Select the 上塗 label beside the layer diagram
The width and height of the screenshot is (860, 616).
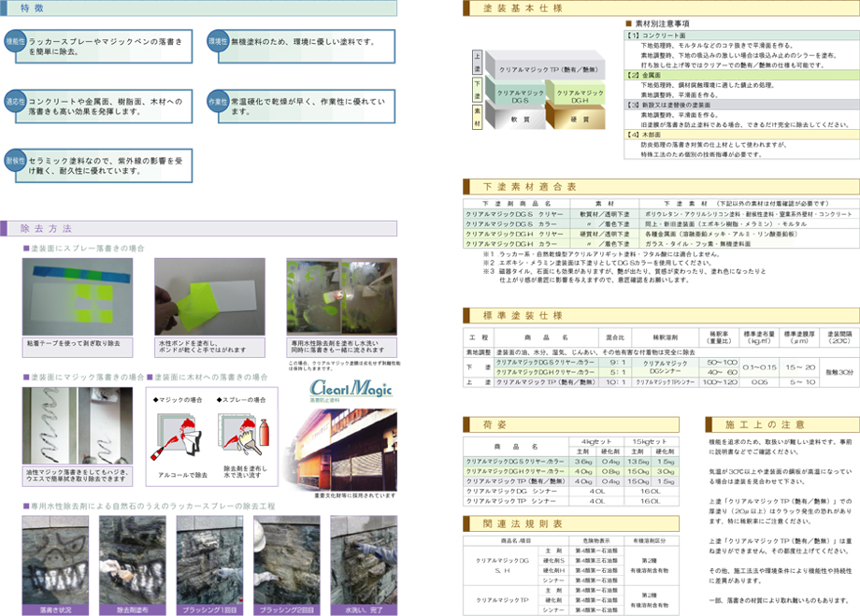(477, 62)
